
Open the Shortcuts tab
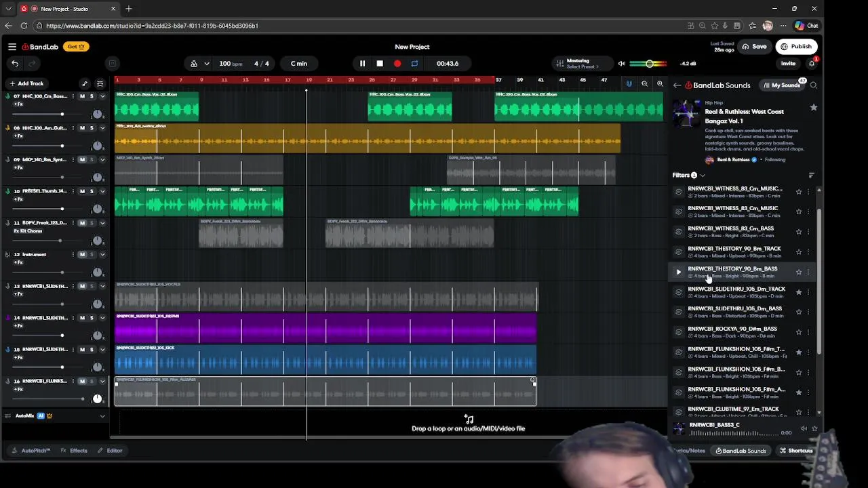pyautogui.click(x=796, y=451)
